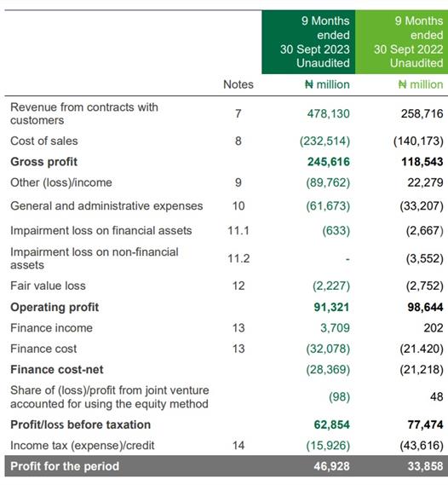Click the 2022 column header cell
Screen dimensions: 448x485
pos(402,42)
